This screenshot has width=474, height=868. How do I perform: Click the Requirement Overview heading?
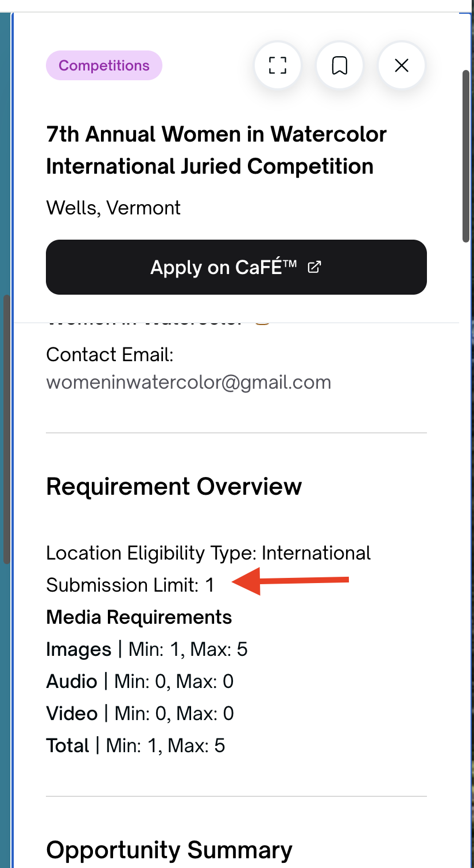174,486
